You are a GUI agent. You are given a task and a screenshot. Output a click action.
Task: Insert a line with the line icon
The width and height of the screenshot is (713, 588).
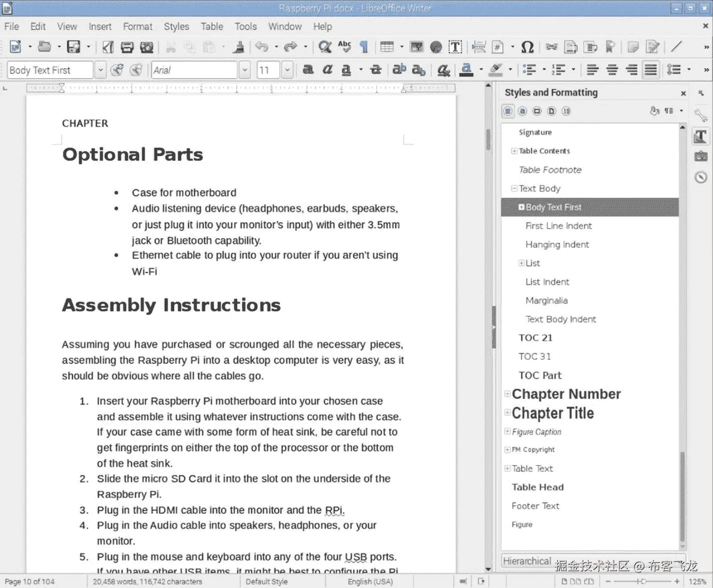click(676, 47)
